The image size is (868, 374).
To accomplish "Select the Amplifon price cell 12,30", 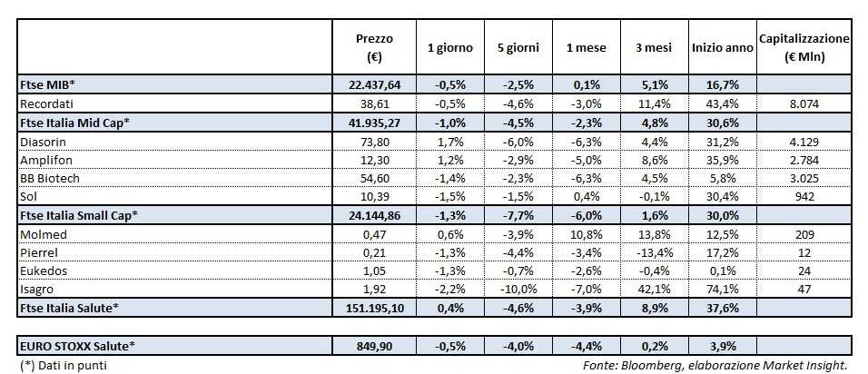I will [374, 160].
